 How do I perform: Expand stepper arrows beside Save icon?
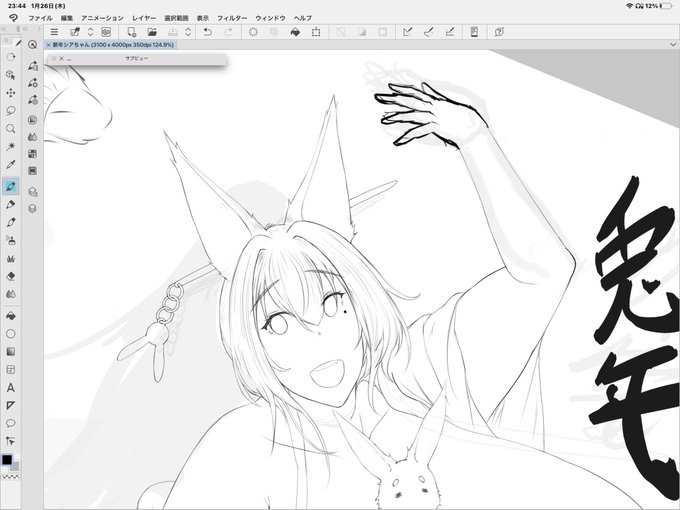[x=188, y=32]
